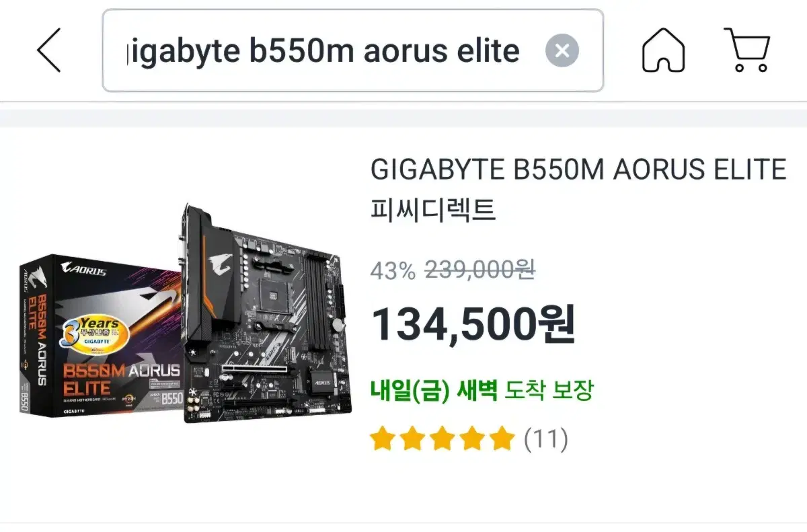Open reviews via the (11) count
807x532 pixels.
[545, 440]
